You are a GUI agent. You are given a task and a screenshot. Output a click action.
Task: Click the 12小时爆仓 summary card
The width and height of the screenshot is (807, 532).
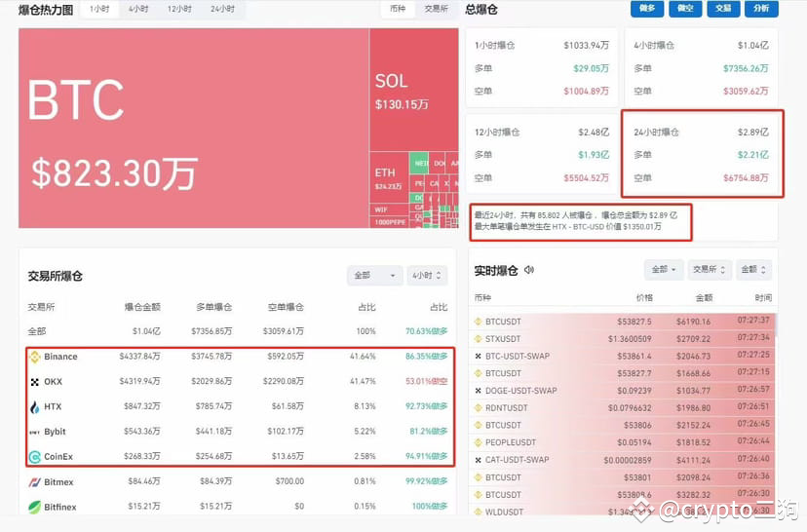[542, 154]
